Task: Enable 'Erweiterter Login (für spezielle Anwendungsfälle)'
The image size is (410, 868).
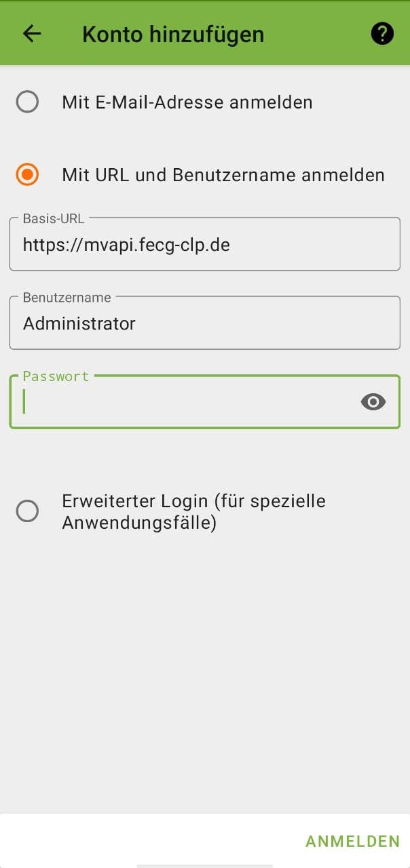Action: pyautogui.click(x=28, y=511)
